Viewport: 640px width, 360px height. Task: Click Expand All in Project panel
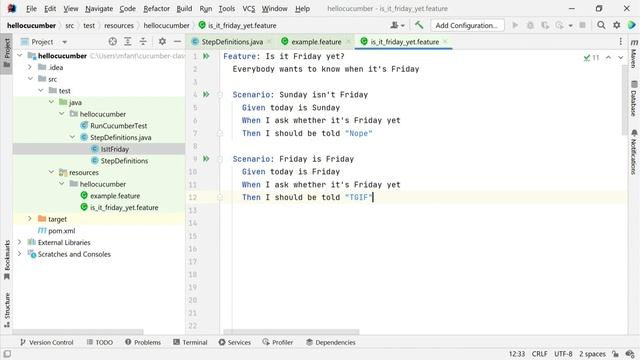[x=128, y=42]
